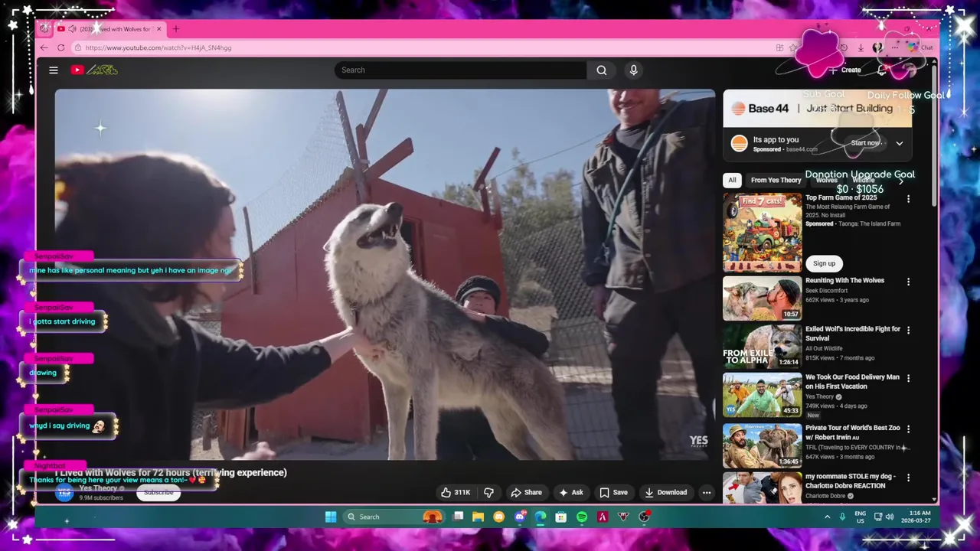
Task: Reload the page with the refresh icon
Action: click(x=60, y=47)
